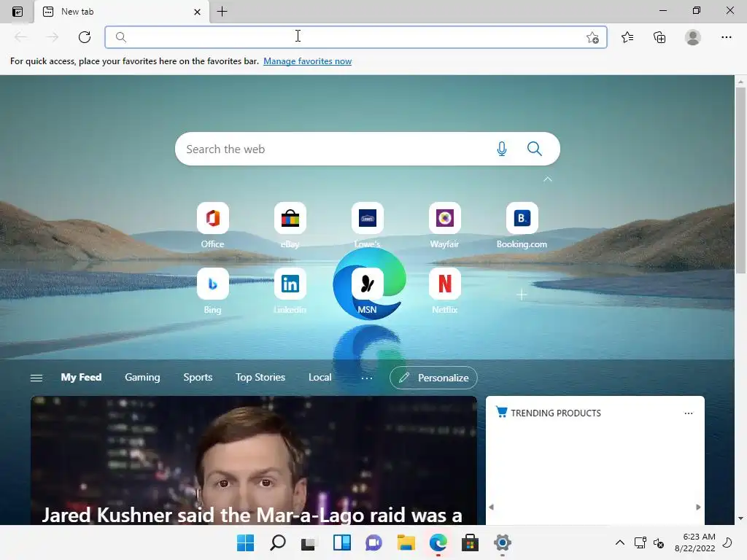Open Widgets on taskbar
Image resolution: width=747 pixels, height=560 pixels.
(341, 542)
